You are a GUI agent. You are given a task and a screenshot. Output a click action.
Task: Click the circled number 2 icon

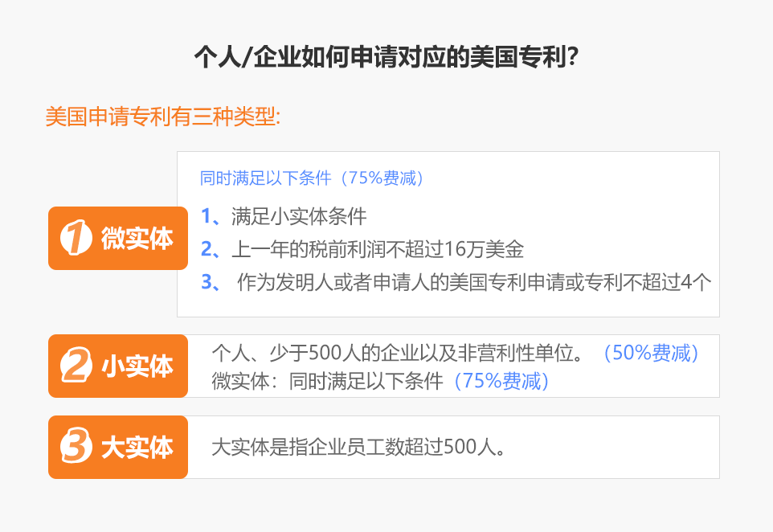pos(76,366)
